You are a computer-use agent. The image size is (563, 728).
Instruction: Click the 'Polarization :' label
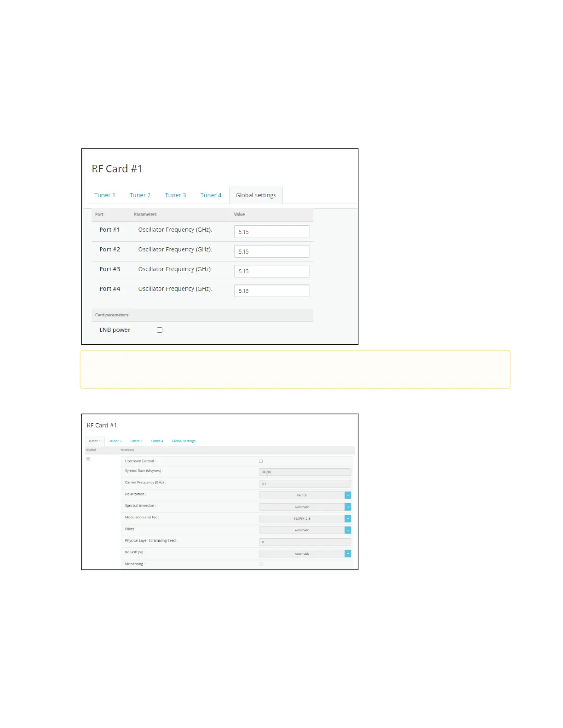click(136, 494)
